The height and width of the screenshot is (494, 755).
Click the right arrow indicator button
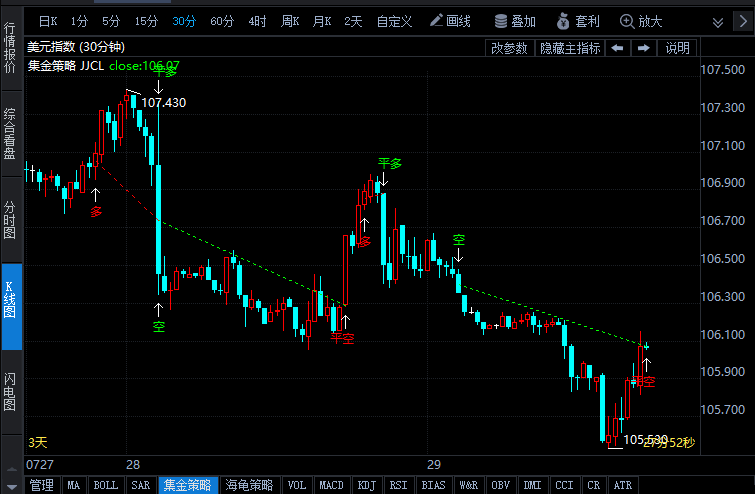644,48
